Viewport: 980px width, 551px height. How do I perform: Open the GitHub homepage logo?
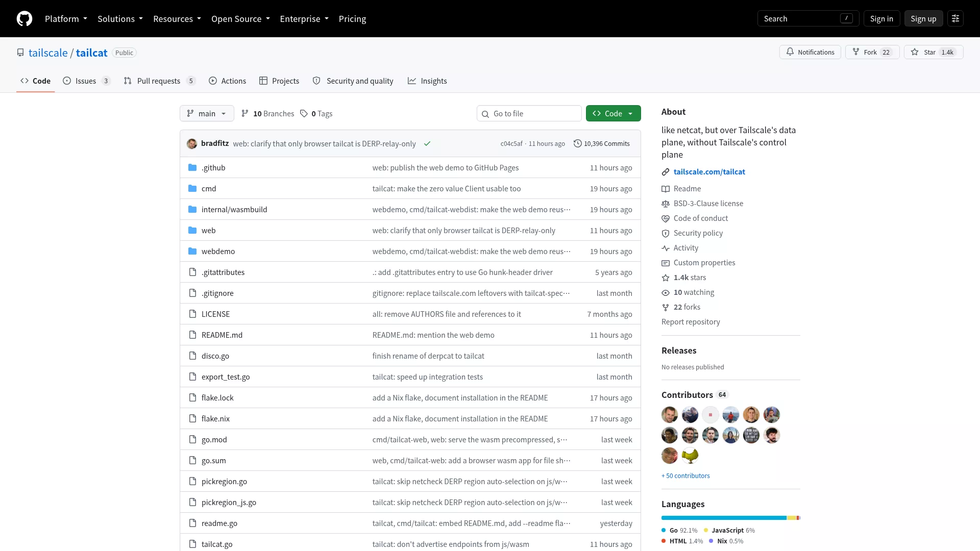tap(24, 19)
